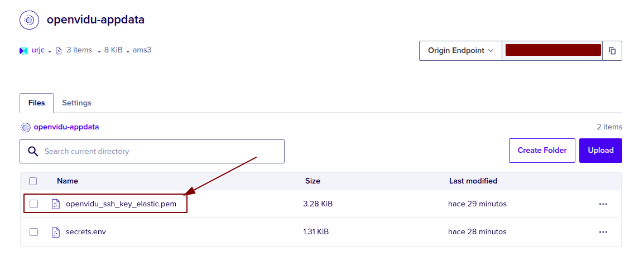Click the openvidu-appdata breadcrumb link
The image size is (644, 280).
point(66,127)
